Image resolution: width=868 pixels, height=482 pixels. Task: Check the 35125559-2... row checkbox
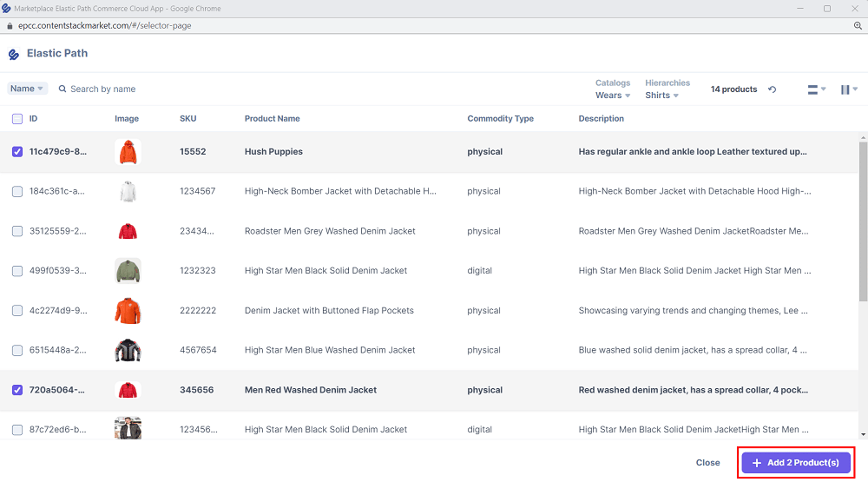pyautogui.click(x=17, y=231)
